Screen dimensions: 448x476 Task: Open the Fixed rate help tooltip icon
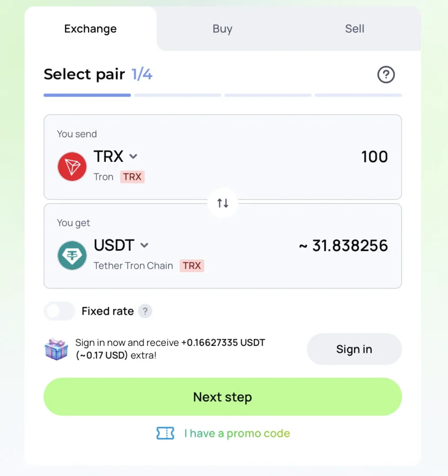[x=145, y=311]
